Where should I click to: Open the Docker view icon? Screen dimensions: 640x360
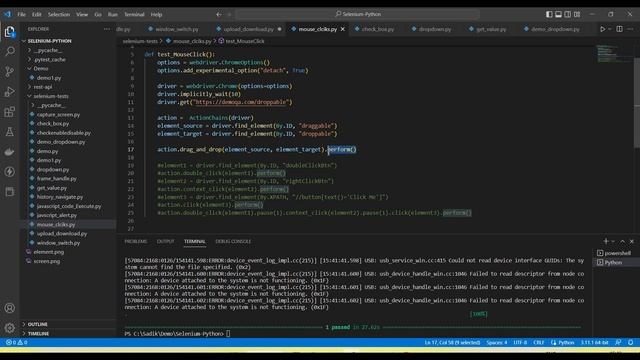click(9, 151)
